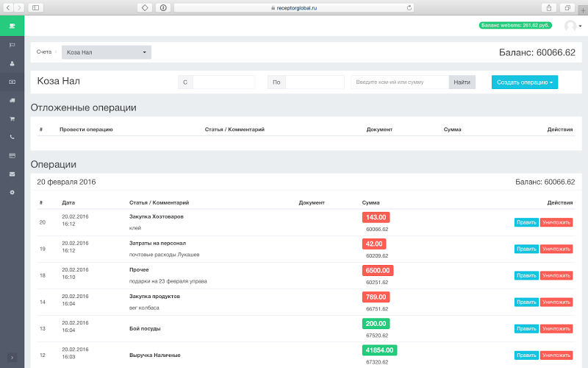This screenshot has width=588, height=368.
Task: Click the 200.00 green sum badge
Action: [376, 324]
